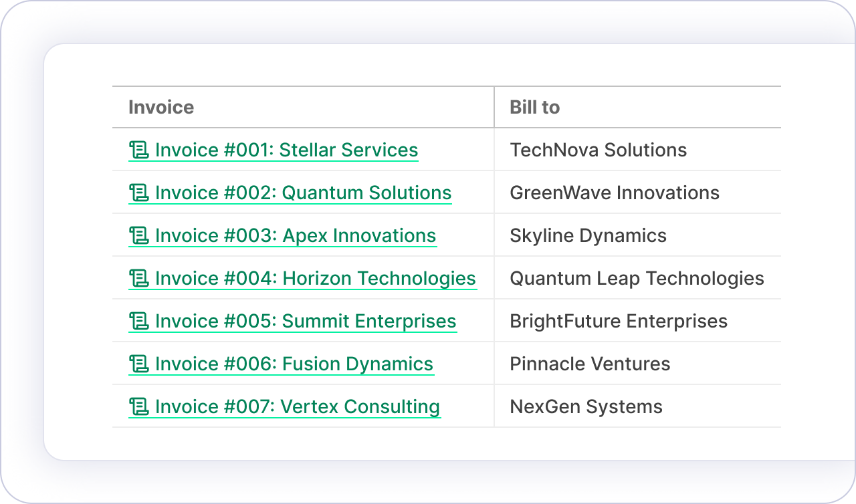Click the document icon beside Invoice #005

click(138, 321)
